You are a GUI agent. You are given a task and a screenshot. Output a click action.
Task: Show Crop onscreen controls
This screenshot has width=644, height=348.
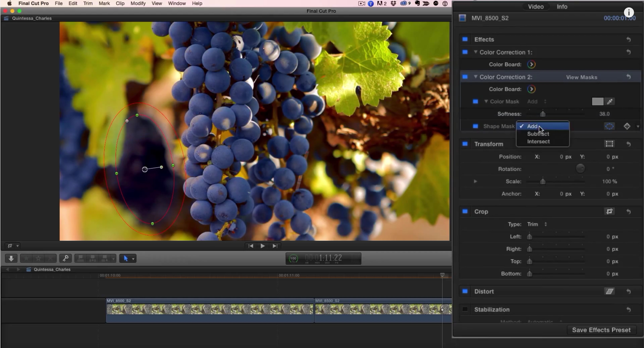click(609, 212)
